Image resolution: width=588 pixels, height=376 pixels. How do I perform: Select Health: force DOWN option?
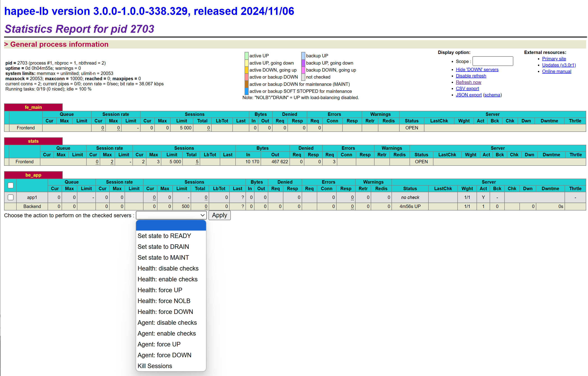[x=171, y=312]
